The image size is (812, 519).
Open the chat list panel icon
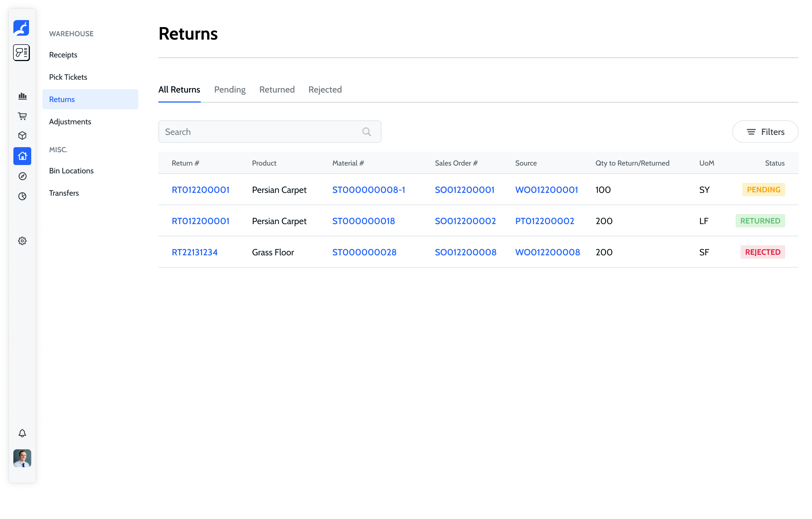point(21,53)
